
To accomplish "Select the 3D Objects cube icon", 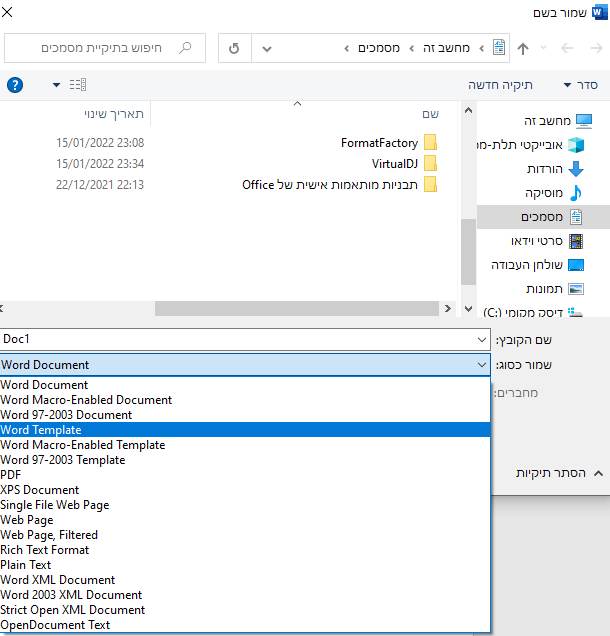I will (x=576, y=145).
